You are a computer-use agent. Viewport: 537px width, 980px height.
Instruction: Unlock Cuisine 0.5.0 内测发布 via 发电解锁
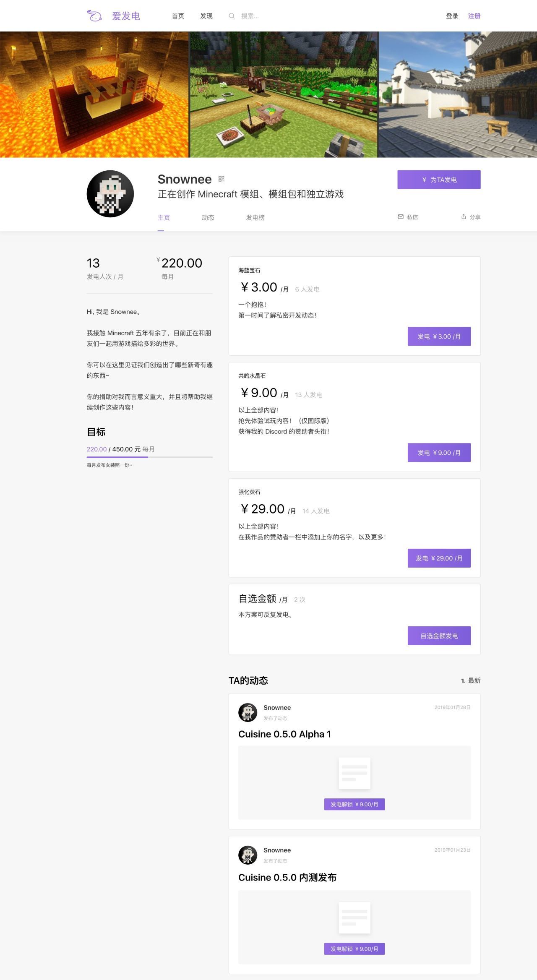coord(355,949)
